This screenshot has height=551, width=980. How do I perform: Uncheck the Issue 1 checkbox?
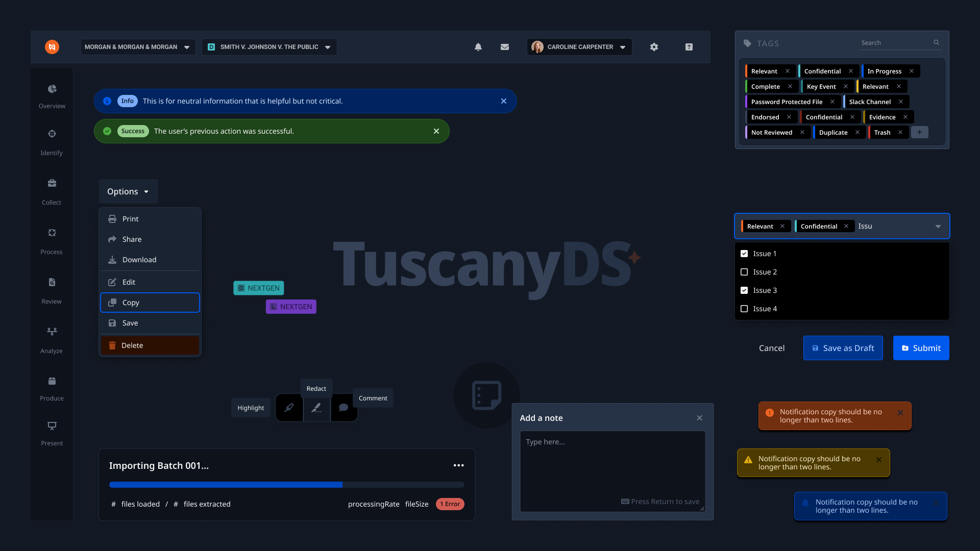pyautogui.click(x=744, y=254)
